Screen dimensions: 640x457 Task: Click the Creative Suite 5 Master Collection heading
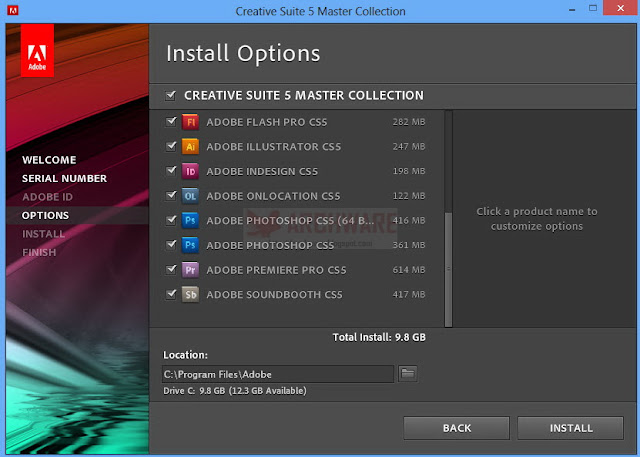click(x=304, y=95)
